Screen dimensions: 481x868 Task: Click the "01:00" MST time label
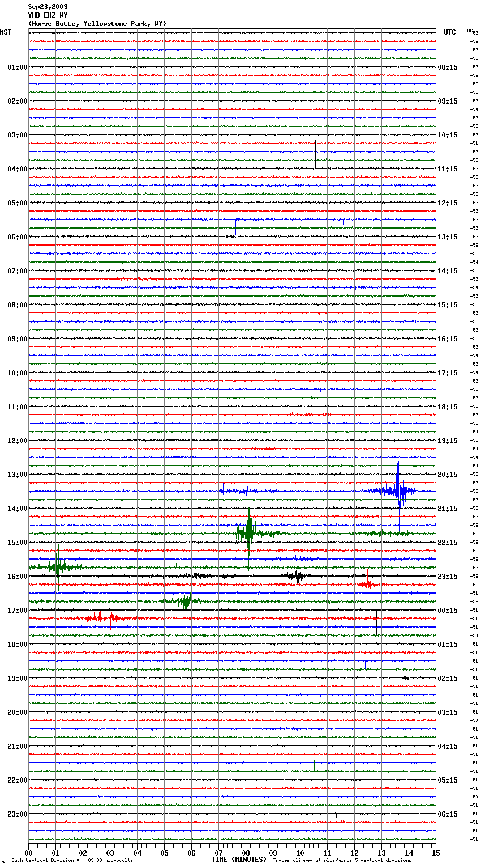[18, 67]
